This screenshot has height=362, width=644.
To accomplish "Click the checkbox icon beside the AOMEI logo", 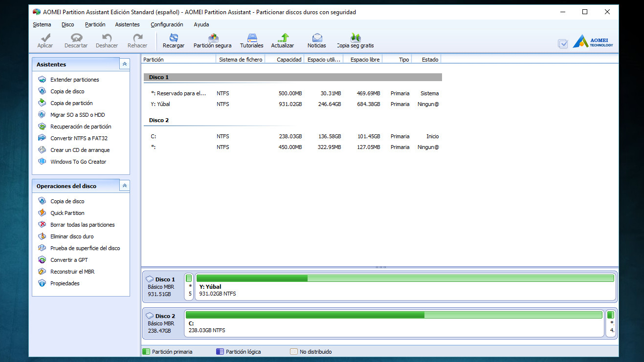I will [563, 43].
